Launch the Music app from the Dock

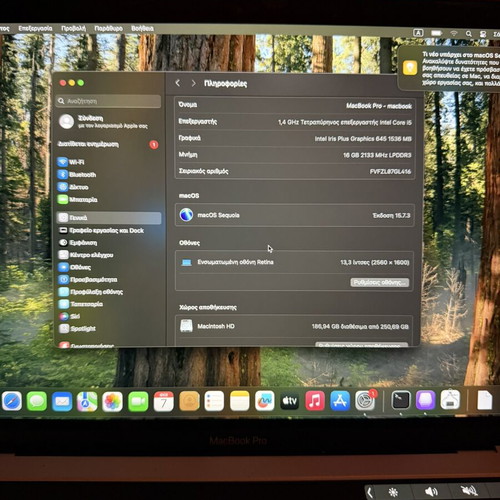coord(315,401)
